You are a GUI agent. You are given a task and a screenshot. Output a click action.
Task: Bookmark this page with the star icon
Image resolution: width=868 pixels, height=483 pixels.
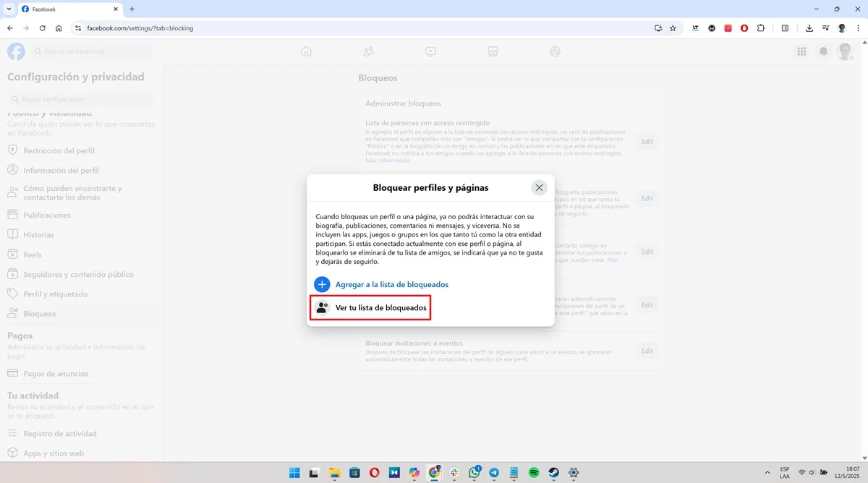673,28
